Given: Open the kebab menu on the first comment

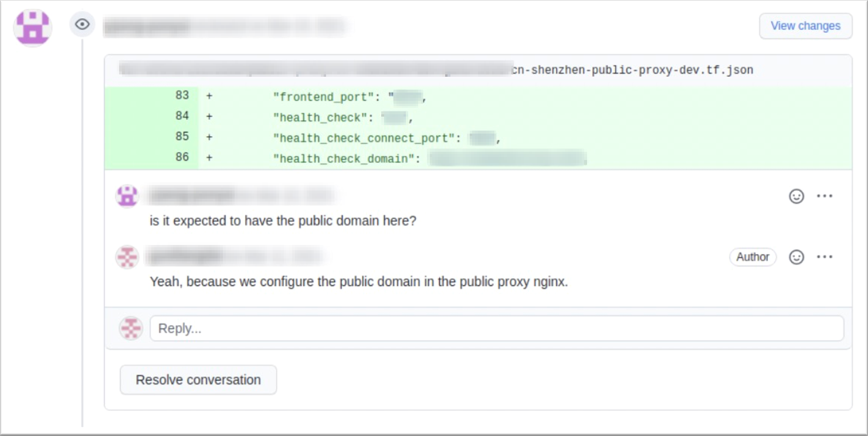Looking at the screenshot, I should (826, 195).
